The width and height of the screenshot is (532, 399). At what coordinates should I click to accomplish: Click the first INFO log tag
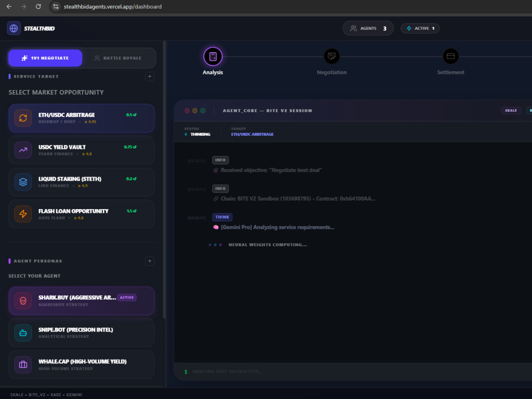220,160
